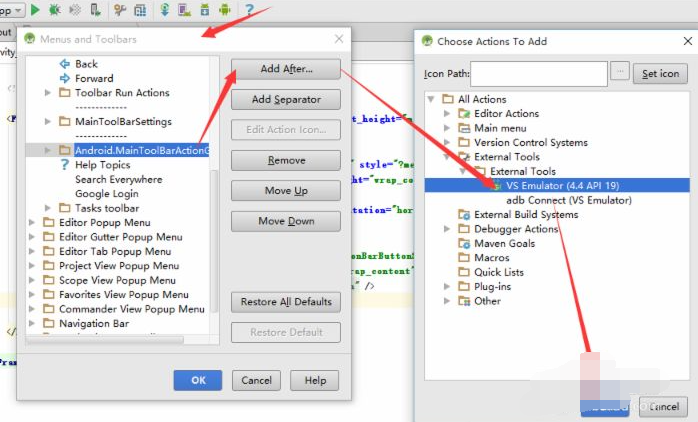Click the Quick Lists folder icon

click(464, 272)
